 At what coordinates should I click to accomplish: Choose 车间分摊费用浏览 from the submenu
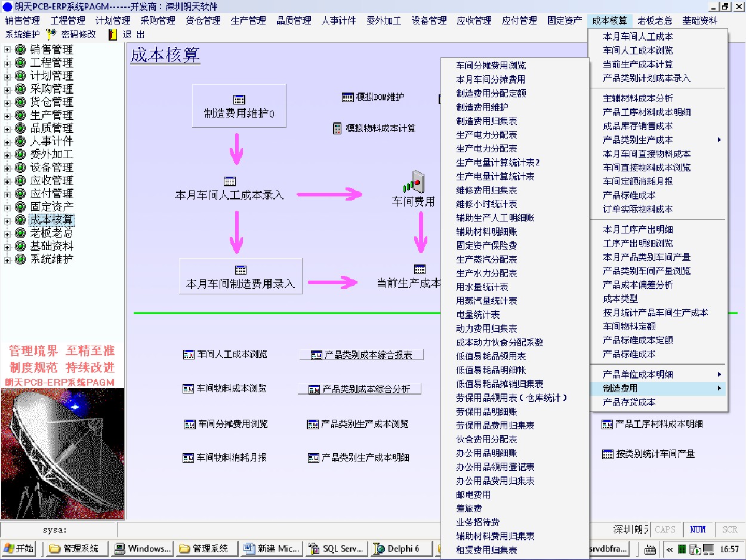click(x=514, y=66)
